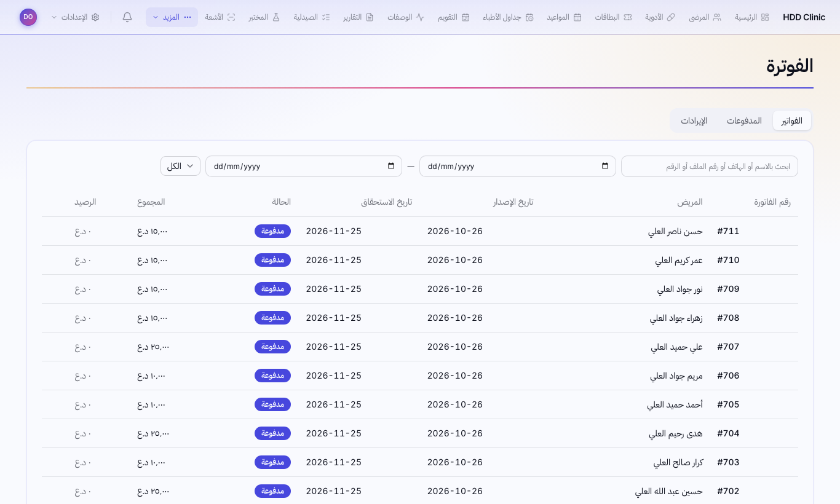This screenshot has width=840, height=504.
Task: Open the notifications bell icon
Action: (x=127, y=17)
